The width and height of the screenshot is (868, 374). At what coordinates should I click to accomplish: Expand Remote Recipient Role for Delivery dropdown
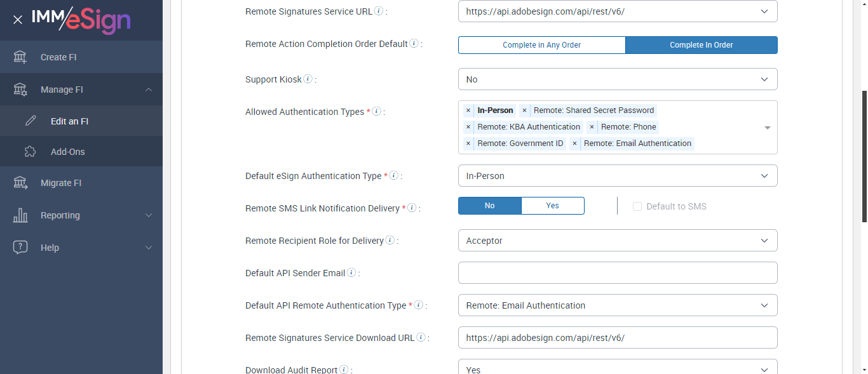(x=617, y=241)
